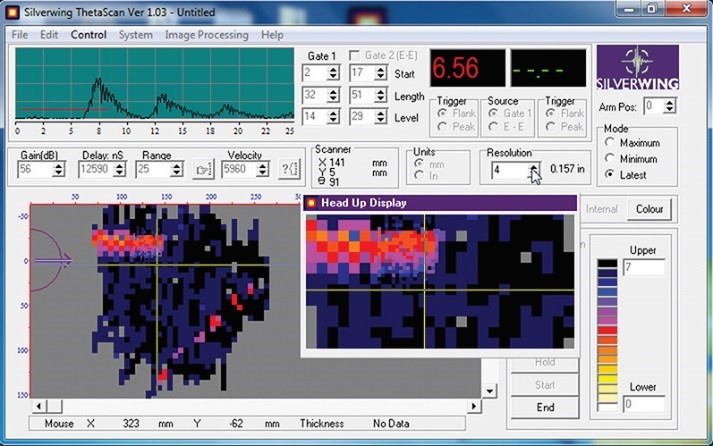Click the red band in colour scale
This screenshot has width=713, height=446.
click(607, 328)
